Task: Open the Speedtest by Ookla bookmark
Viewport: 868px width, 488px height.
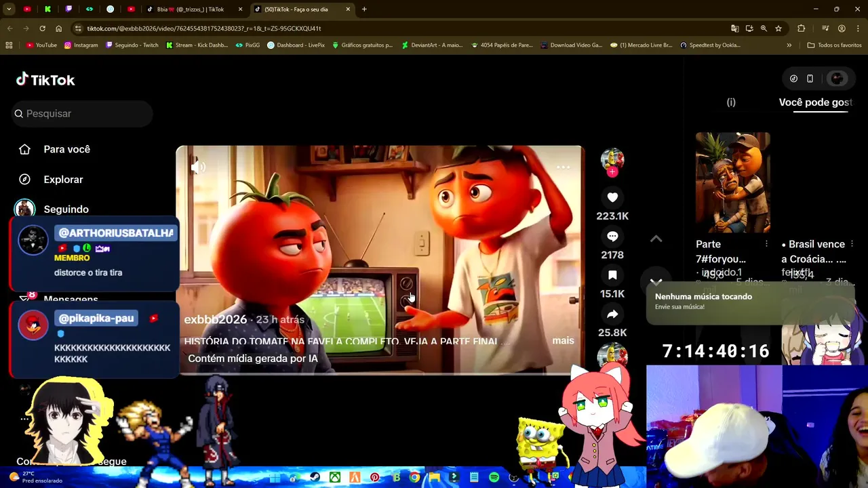Action: tap(710, 45)
